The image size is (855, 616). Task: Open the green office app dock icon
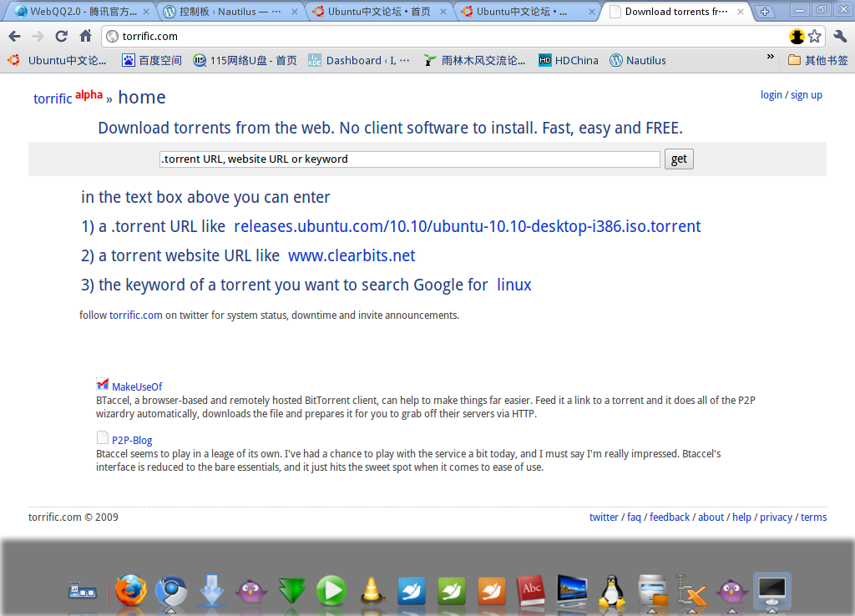pos(452,591)
